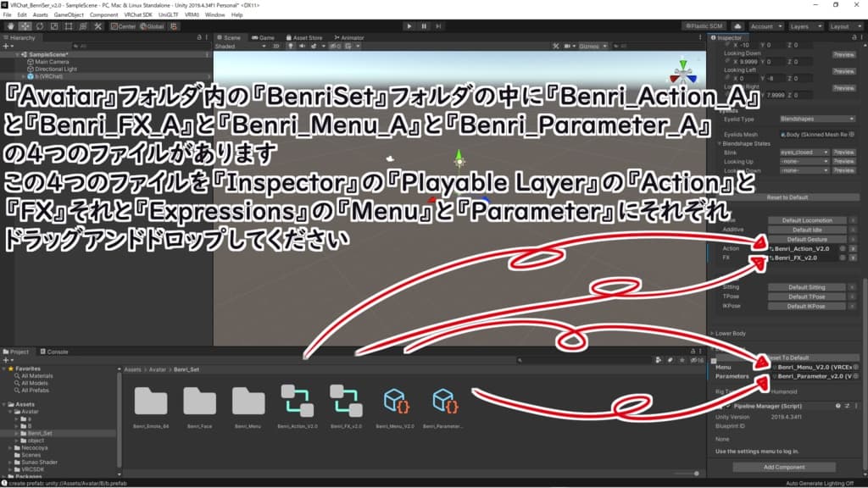Click the Default Locomotion button

click(x=807, y=220)
